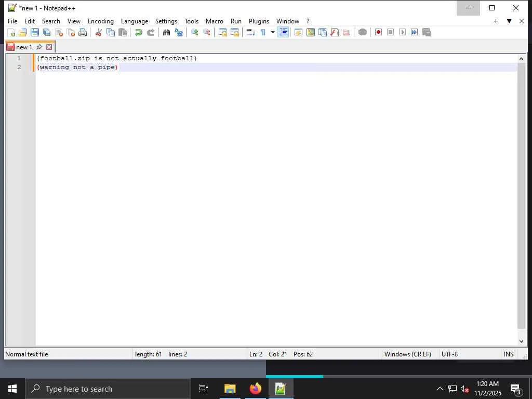Click the Type here to search box
Image resolution: width=532 pixels, height=399 pixels.
pyautogui.click(x=108, y=389)
